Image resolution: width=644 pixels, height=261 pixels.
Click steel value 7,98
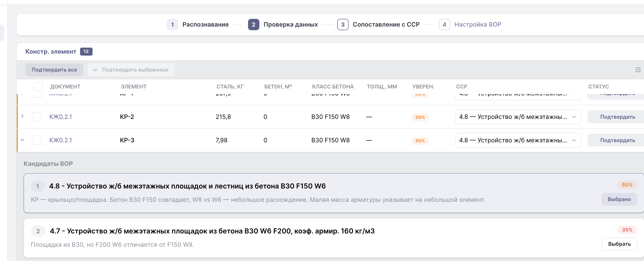221,140
